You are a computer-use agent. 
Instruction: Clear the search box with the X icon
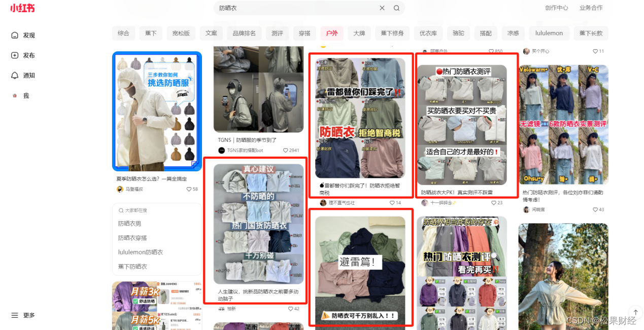[x=382, y=8]
